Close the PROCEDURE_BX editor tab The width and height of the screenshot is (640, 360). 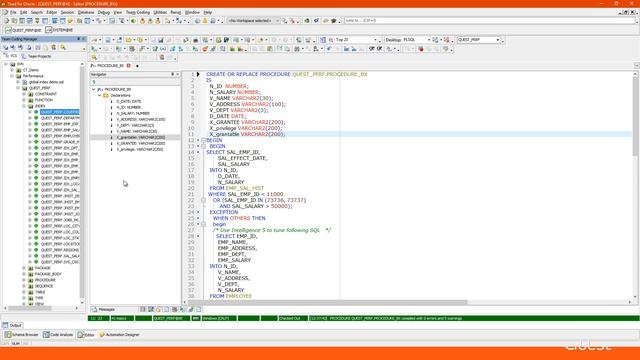[x=129, y=66]
